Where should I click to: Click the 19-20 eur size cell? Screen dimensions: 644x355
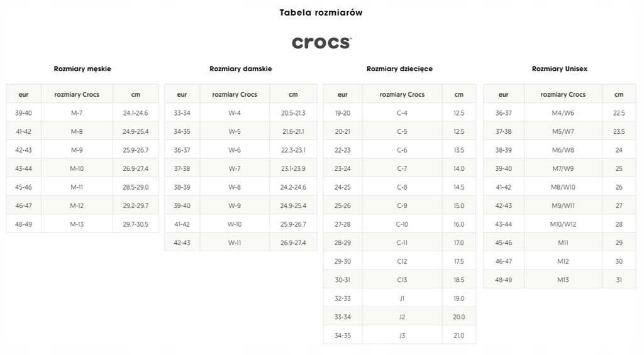click(x=343, y=112)
